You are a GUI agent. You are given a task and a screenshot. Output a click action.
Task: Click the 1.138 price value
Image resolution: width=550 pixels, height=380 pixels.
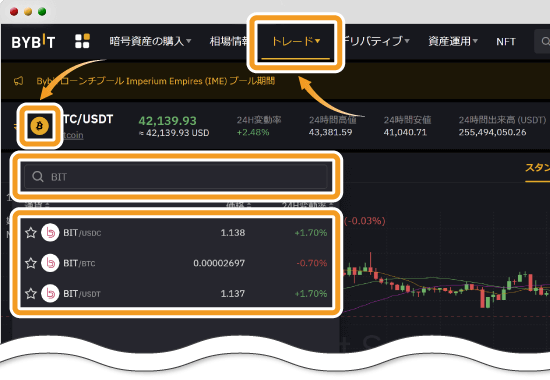pyautogui.click(x=233, y=233)
